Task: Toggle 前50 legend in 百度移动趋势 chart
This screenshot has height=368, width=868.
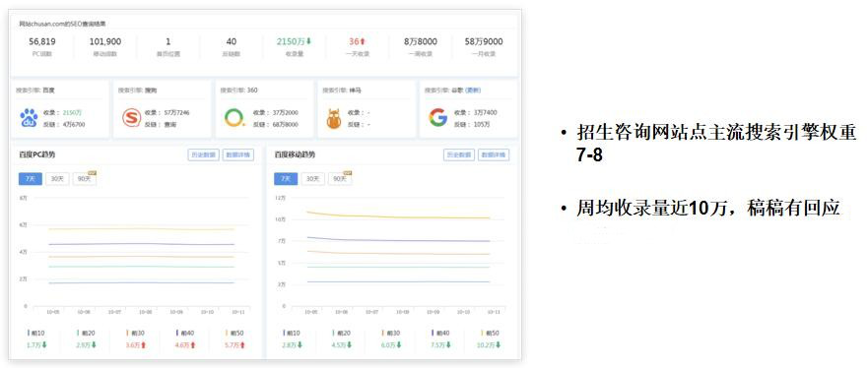Action: (490, 334)
